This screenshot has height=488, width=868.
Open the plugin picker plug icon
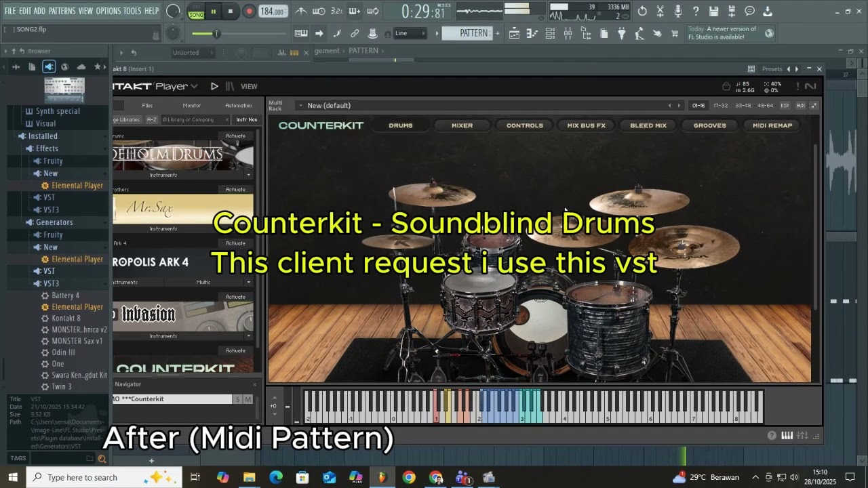[621, 33]
